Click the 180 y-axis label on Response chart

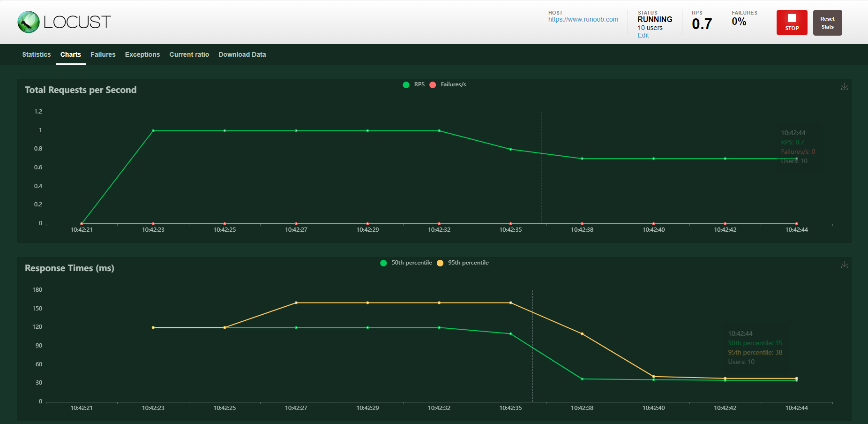(37, 290)
